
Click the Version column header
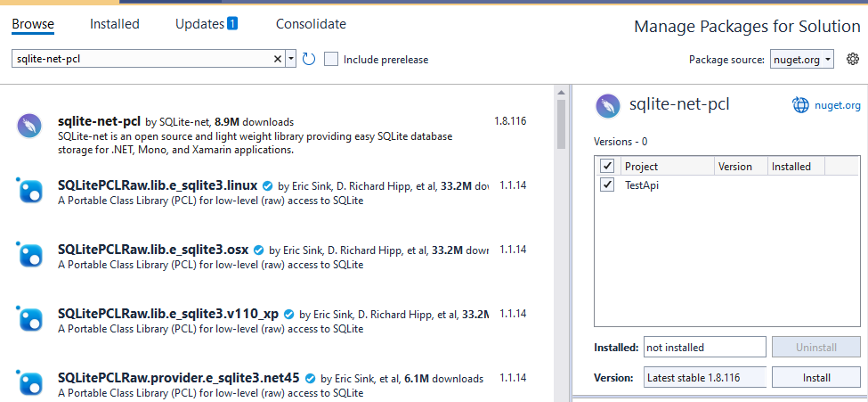coord(740,166)
